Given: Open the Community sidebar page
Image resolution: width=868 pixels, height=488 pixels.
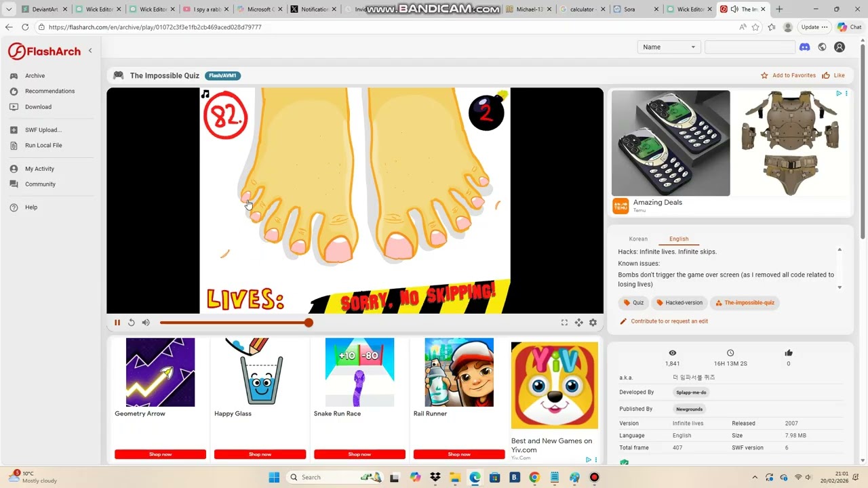Looking at the screenshot, I should coord(40,184).
